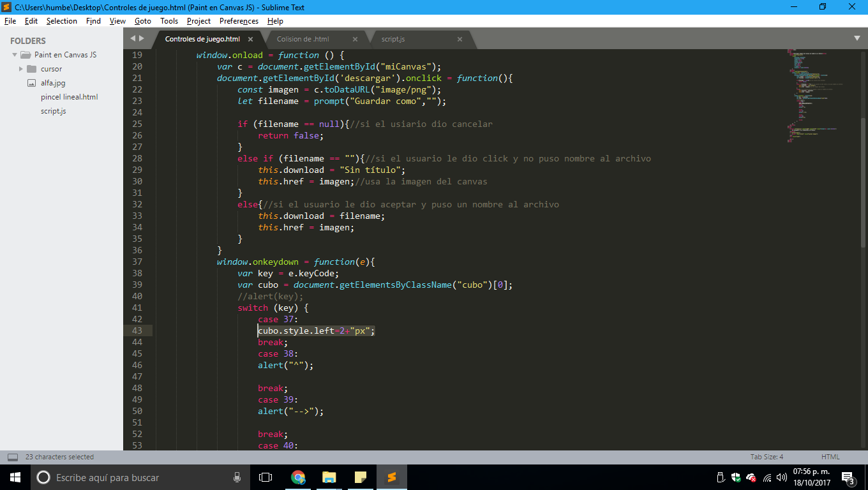The height and width of the screenshot is (490, 868).
Task: Close the Colision de .html tab
Action: click(x=355, y=39)
